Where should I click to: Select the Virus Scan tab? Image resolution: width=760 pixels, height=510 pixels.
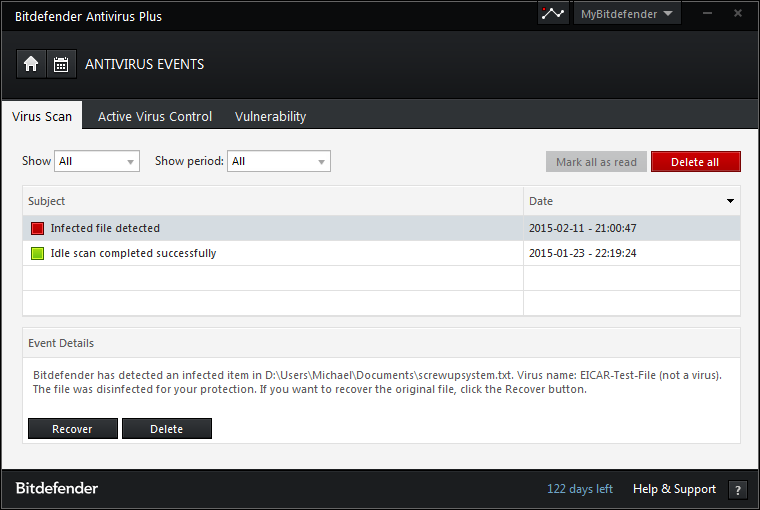tap(42, 116)
